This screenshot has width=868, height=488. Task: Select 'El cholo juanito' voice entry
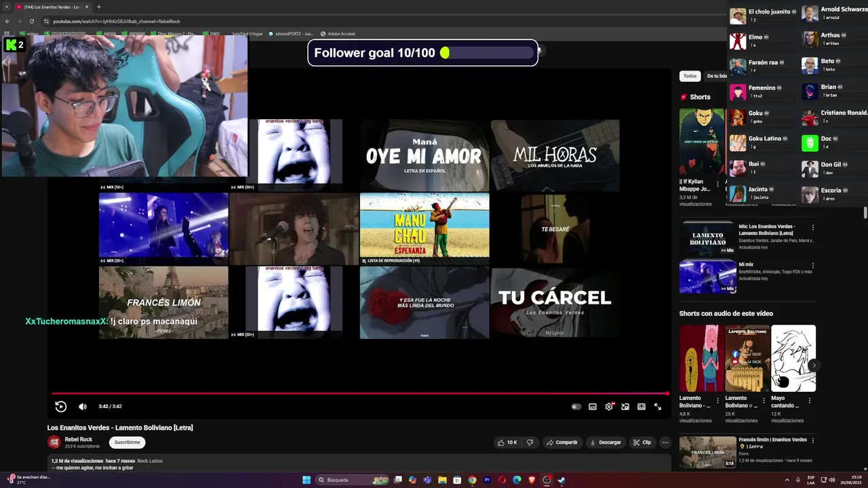pos(761,16)
